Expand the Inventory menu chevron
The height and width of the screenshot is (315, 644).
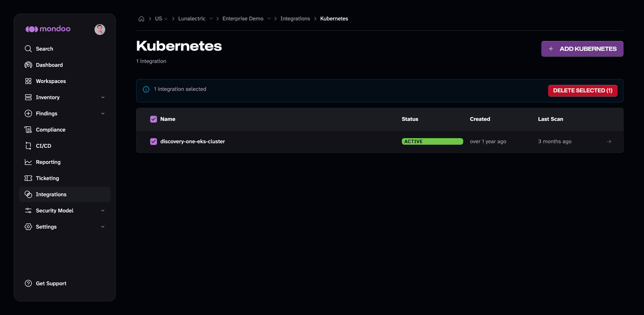(103, 97)
